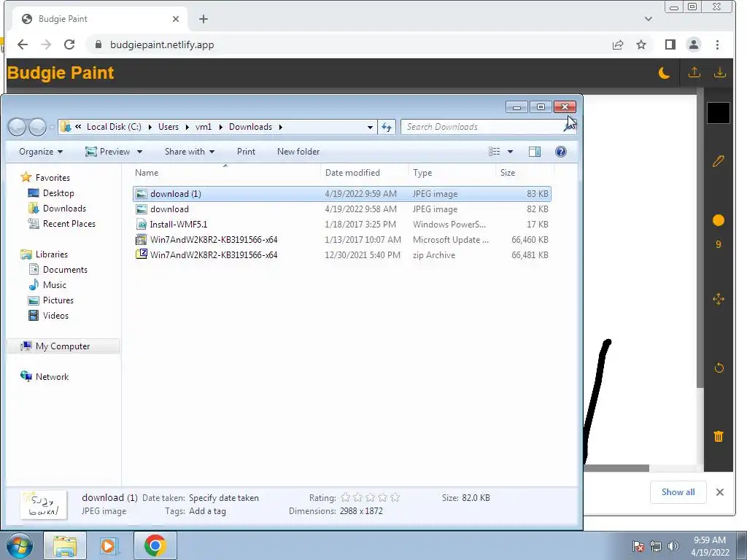This screenshot has width=747, height=560.
Task: Click the address bar URL budgiepaint.netlify.app
Action: pyautogui.click(x=162, y=44)
